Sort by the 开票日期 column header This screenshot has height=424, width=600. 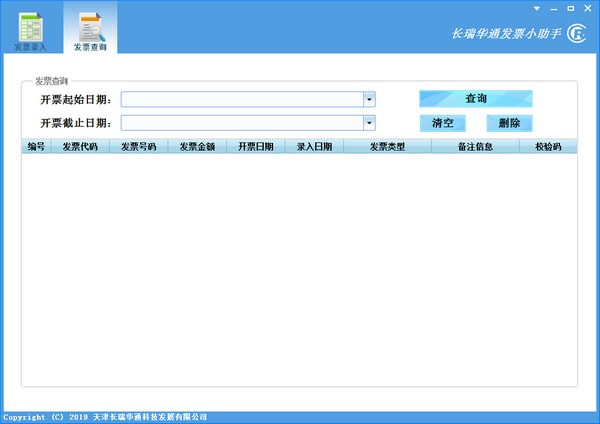[x=256, y=147]
